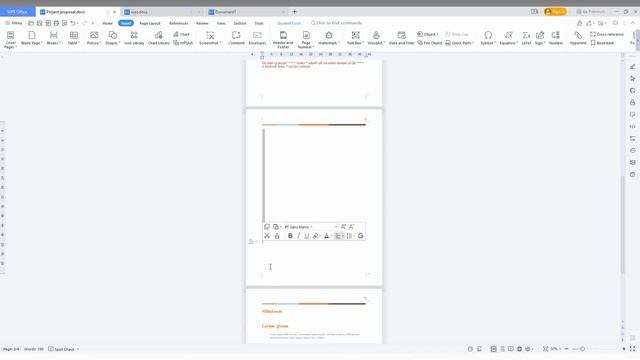Add a Watermark
Image resolution: width=640 pixels, height=360 pixels.
point(329,38)
